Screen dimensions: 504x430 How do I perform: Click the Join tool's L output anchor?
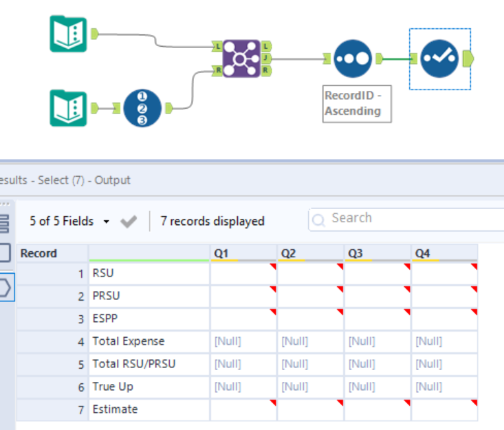click(x=265, y=47)
